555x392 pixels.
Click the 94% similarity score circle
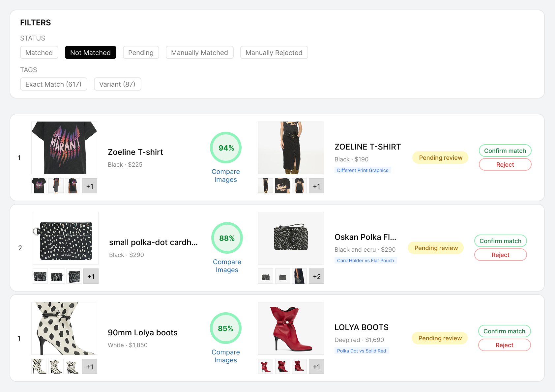(225, 148)
